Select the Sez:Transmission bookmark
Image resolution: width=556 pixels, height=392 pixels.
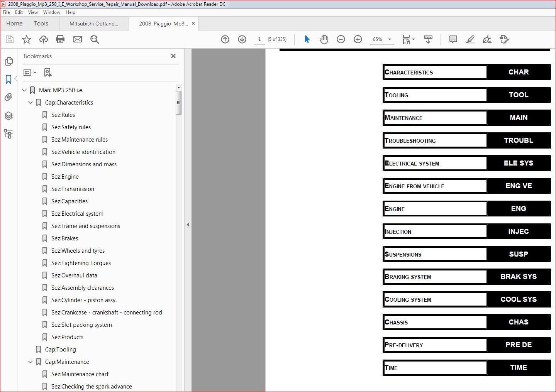pyautogui.click(x=73, y=189)
